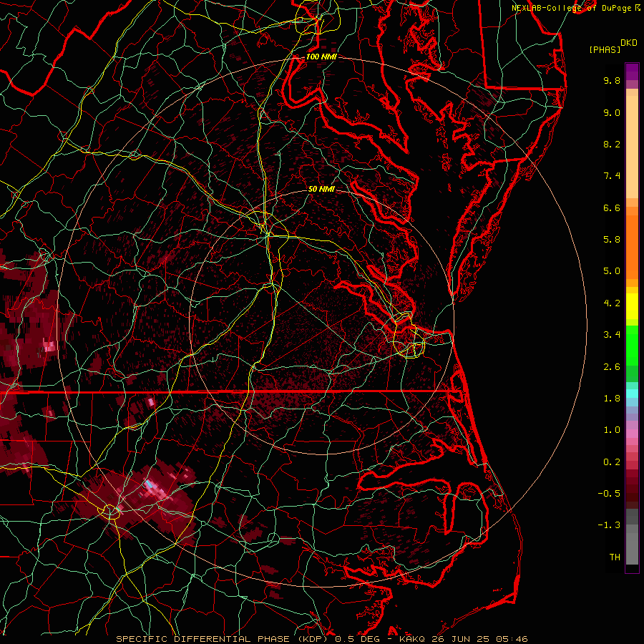Click the 1.0 value on the scale
644x644 pixels.
[612, 430]
